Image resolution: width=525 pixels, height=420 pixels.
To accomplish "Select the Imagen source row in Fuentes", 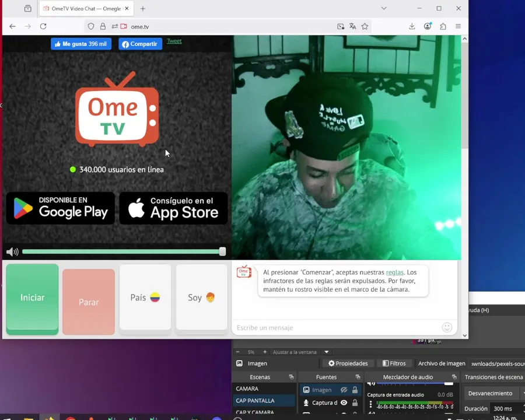I will (x=330, y=390).
